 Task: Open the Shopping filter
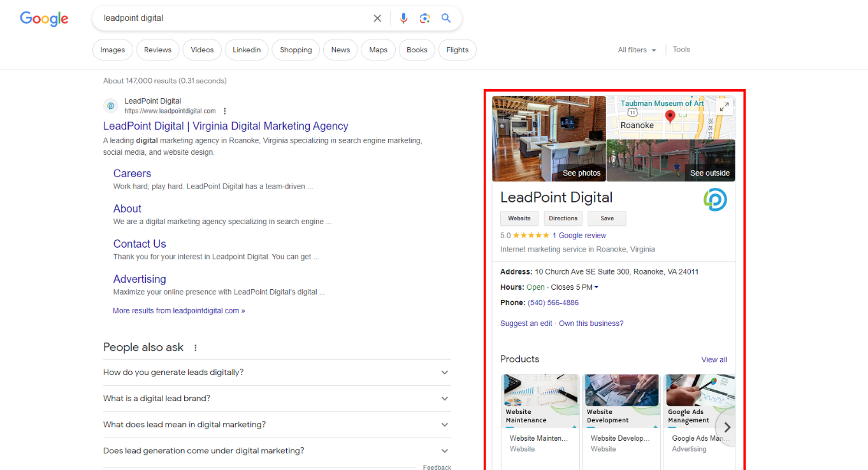tap(296, 50)
